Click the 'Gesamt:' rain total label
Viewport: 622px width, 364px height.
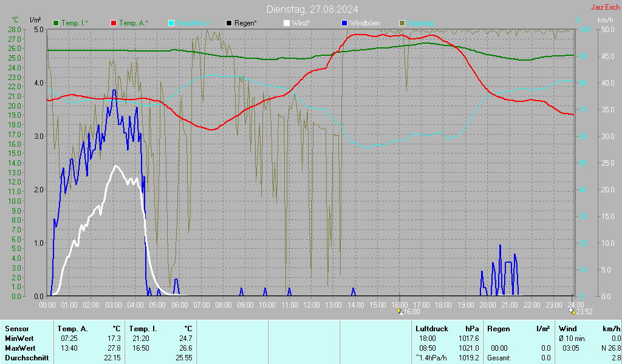(499, 358)
